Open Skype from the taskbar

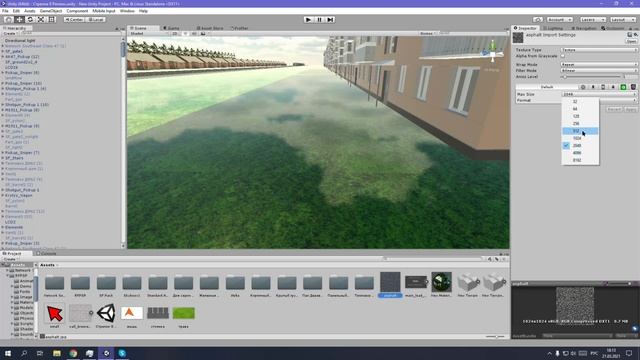click(x=122, y=353)
